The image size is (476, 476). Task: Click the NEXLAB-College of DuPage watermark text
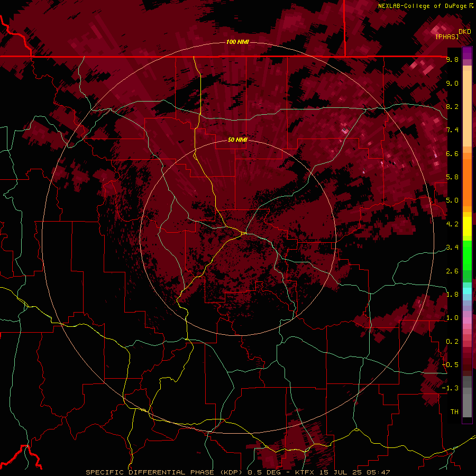[423, 6]
